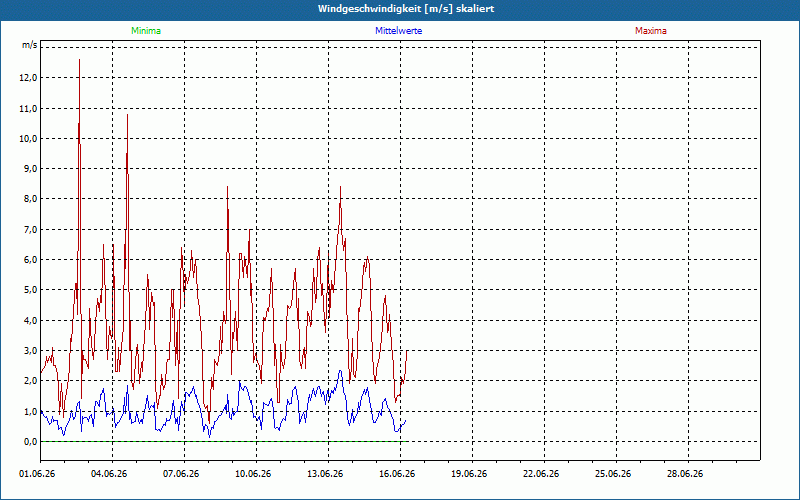Click the 5,0 y-axis value
The image size is (800, 500).
tap(31, 290)
